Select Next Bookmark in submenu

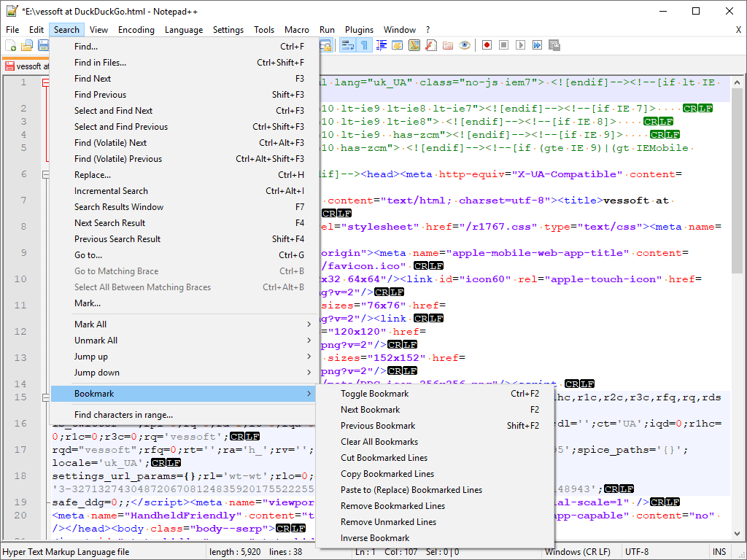[435, 410]
